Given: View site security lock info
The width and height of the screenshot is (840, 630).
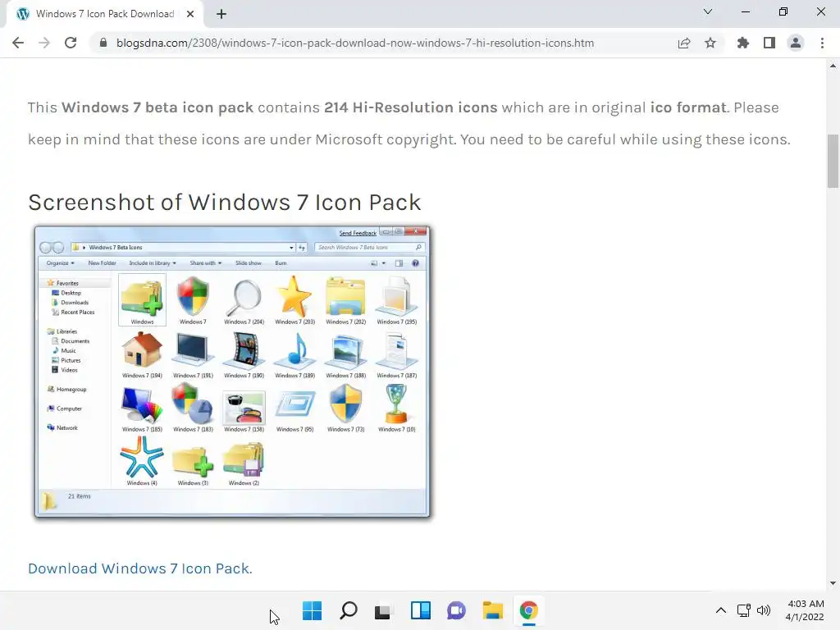Looking at the screenshot, I should (103, 43).
